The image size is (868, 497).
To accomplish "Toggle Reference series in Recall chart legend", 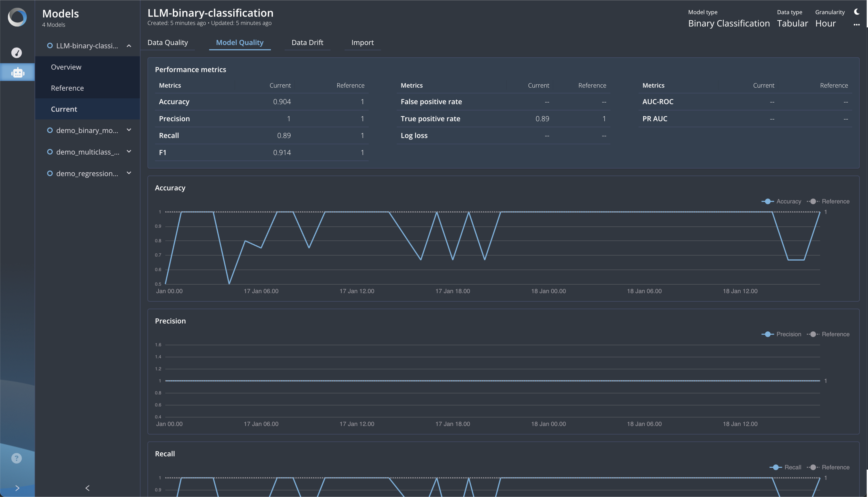I will (x=828, y=467).
